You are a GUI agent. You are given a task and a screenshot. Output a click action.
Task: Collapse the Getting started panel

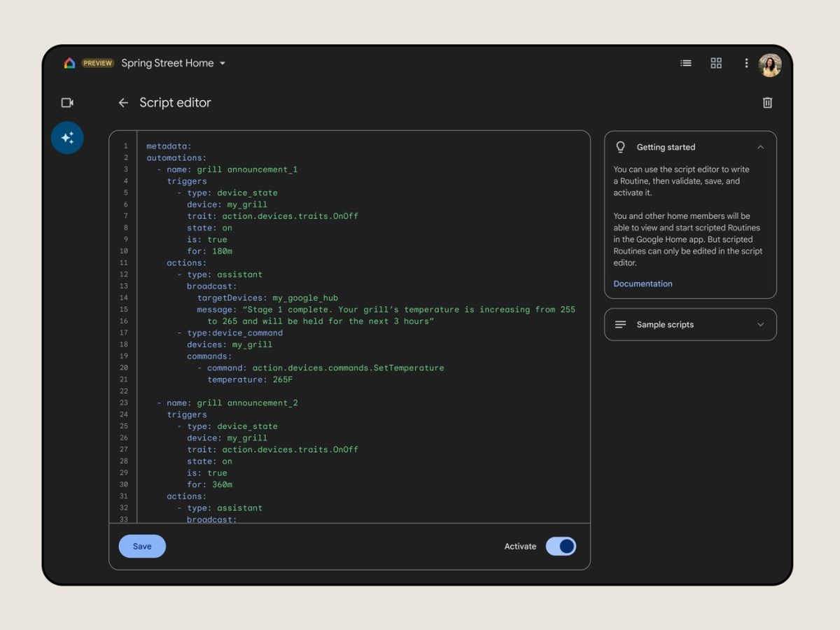click(760, 148)
